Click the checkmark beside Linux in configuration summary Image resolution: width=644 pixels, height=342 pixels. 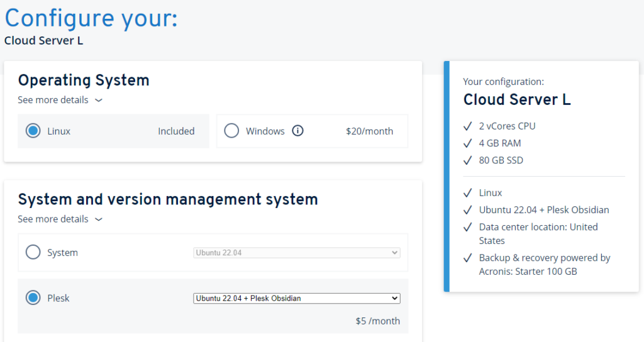467,193
